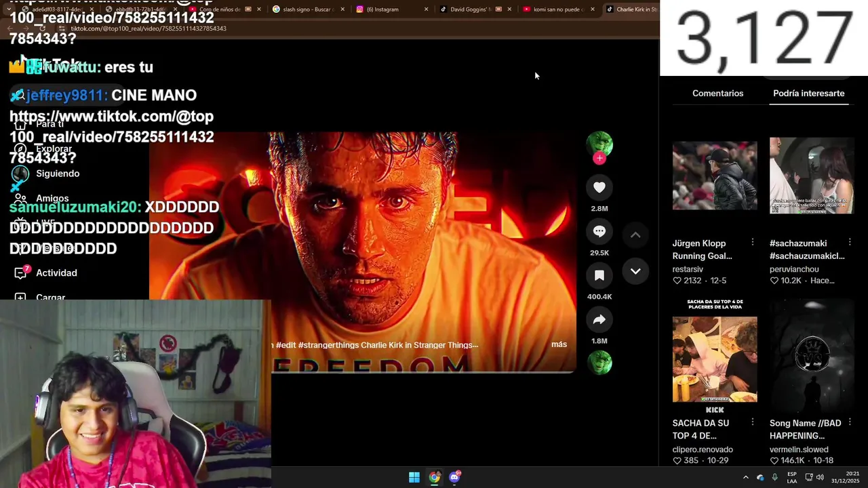The image size is (868, 488).
Task: Close the Instagram browser tab
Action: click(x=426, y=9)
